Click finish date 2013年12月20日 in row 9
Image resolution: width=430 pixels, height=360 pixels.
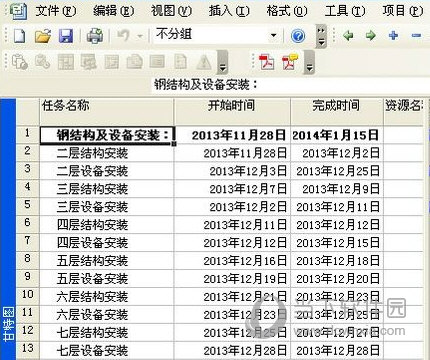pos(338,279)
